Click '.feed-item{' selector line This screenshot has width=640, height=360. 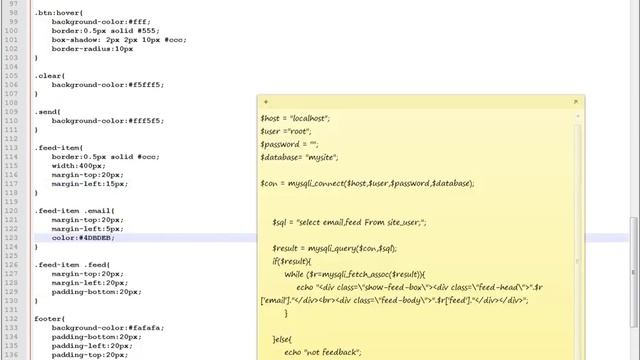[59, 147]
